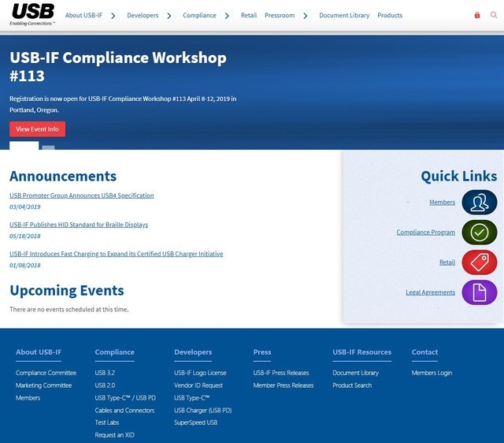Open the Developers menu item
The height and width of the screenshot is (443, 504).
coord(143,16)
